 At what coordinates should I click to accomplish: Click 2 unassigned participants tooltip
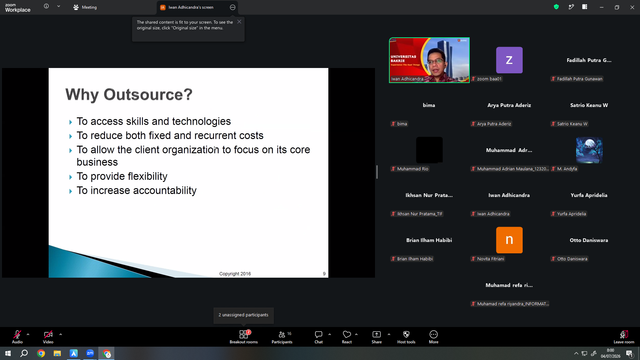[243, 315]
